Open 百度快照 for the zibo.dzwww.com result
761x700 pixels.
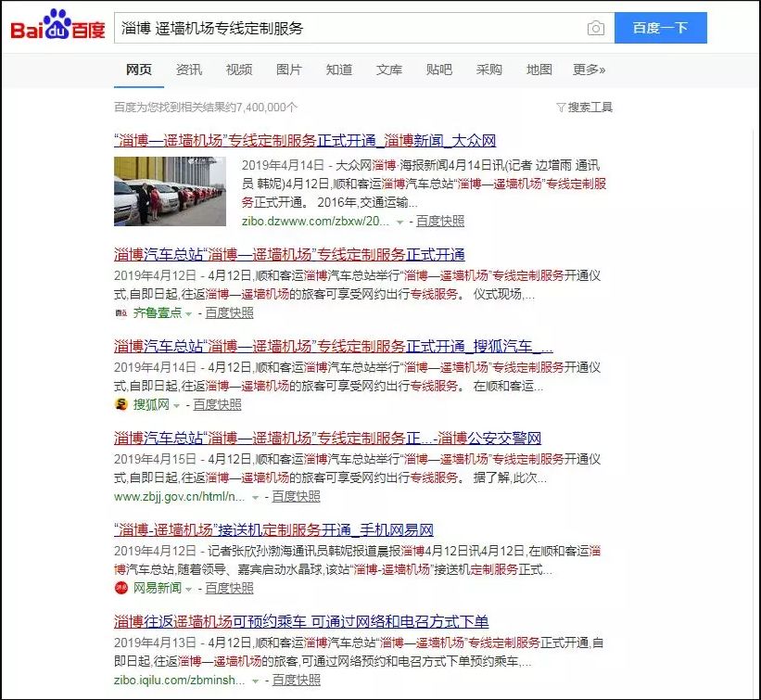click(440, 222)
